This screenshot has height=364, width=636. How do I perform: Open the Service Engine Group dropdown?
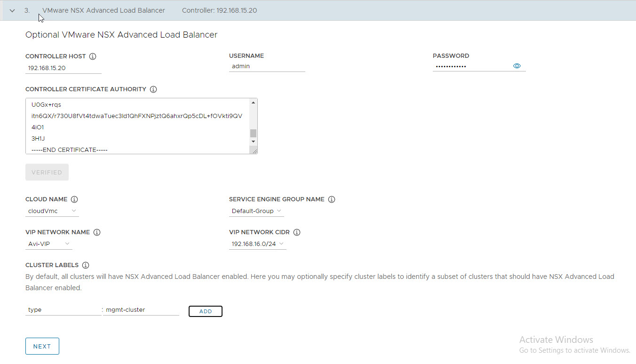point(256,211)
